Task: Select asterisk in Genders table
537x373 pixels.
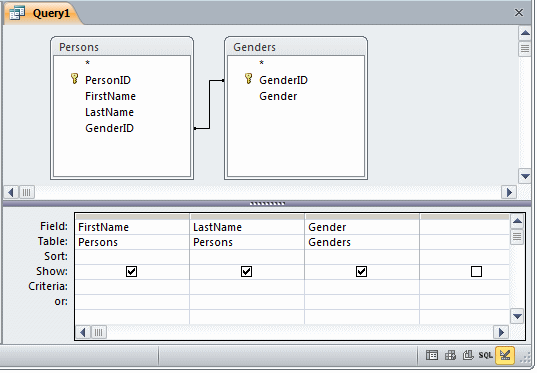Action: [x=262, y=63]
